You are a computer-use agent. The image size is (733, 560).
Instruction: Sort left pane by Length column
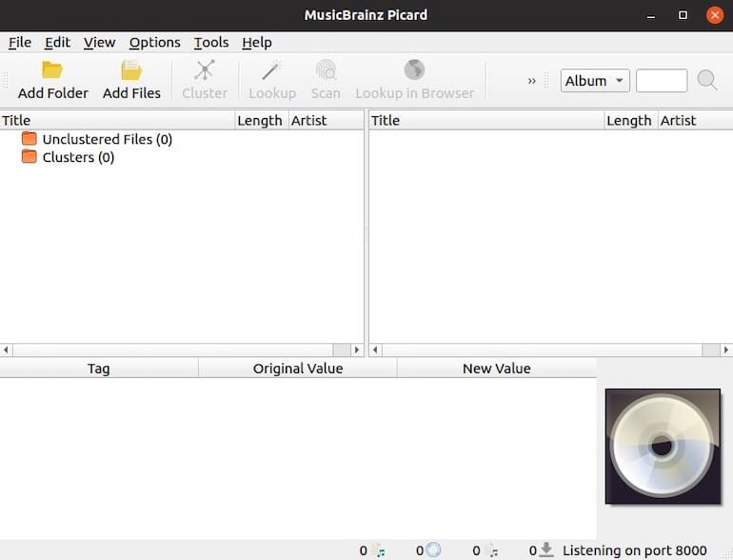262,121
